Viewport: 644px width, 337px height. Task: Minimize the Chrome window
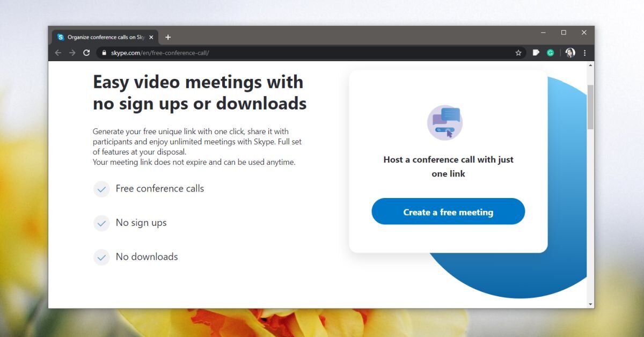pyautogui.click(x=543, y=33)
